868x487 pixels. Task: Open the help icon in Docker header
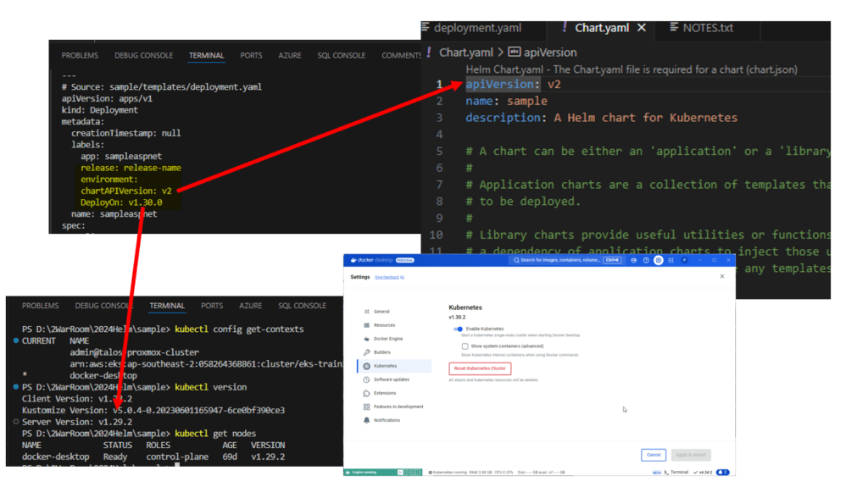[646, 260]
